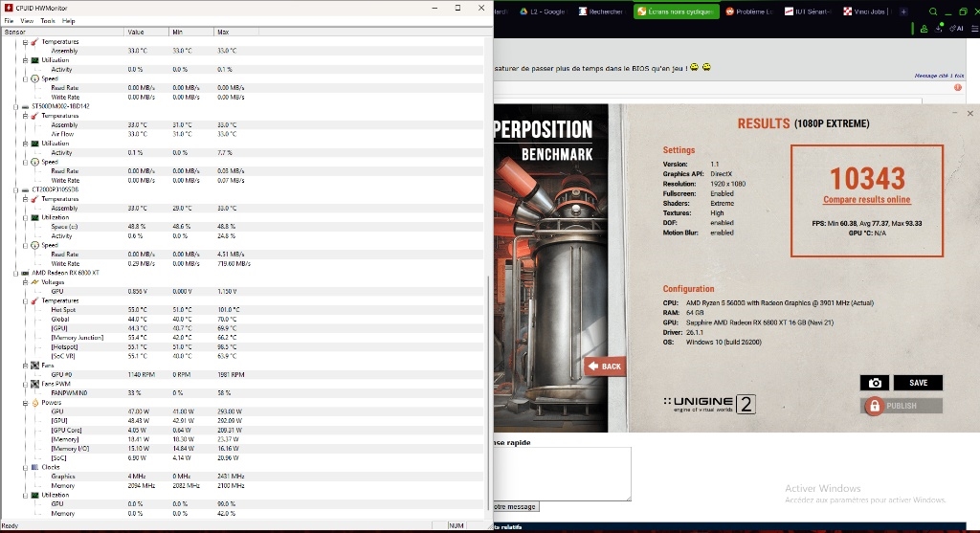This screenshot has height=533, width=980.
Task: Close the Superposition results window
Action: click(970, 113)
